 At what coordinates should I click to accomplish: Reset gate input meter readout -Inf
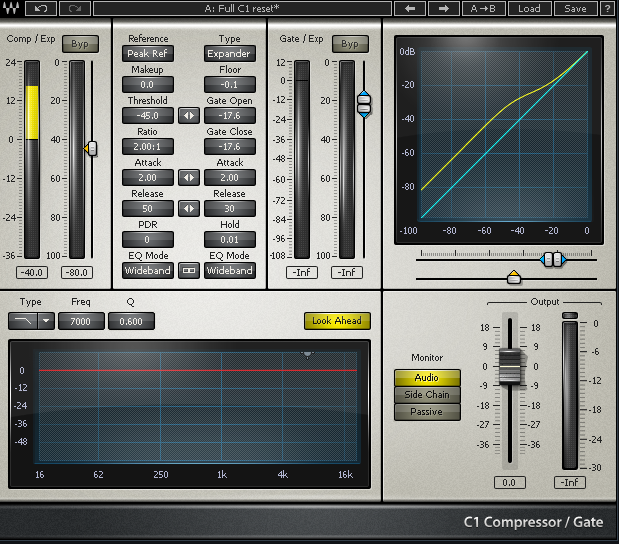coord(302,272)
